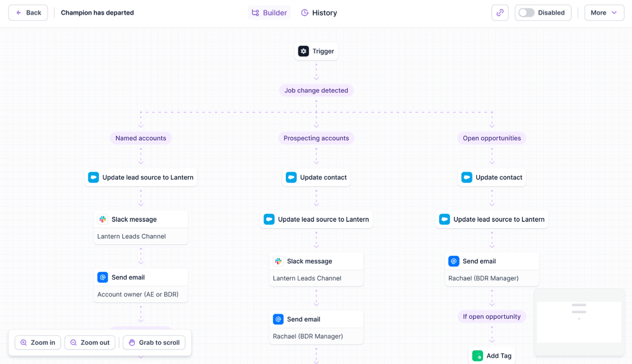
Task: Activate Grab to scroll mode
Action: click(154, 343)
